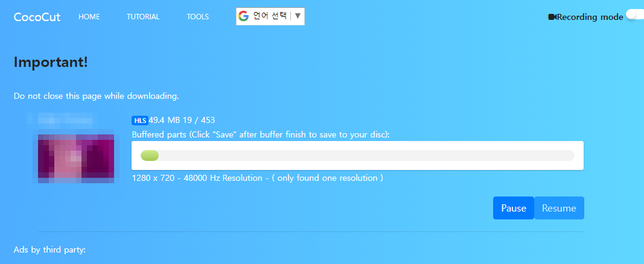Open the HOME menu item
Image resolution: width=644 pixels, height=264 pixels.
point(89,17)
